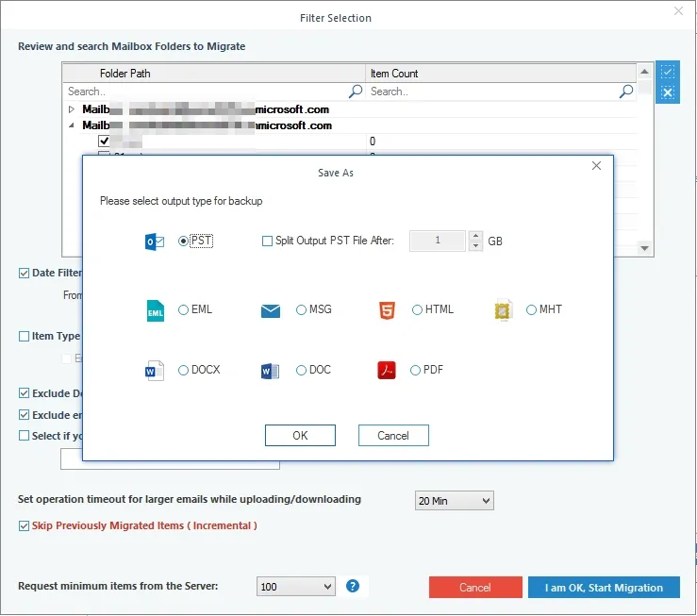Click the Folder Path search magnifier icon
697x616 pixels.
click(x=356, y=92)
